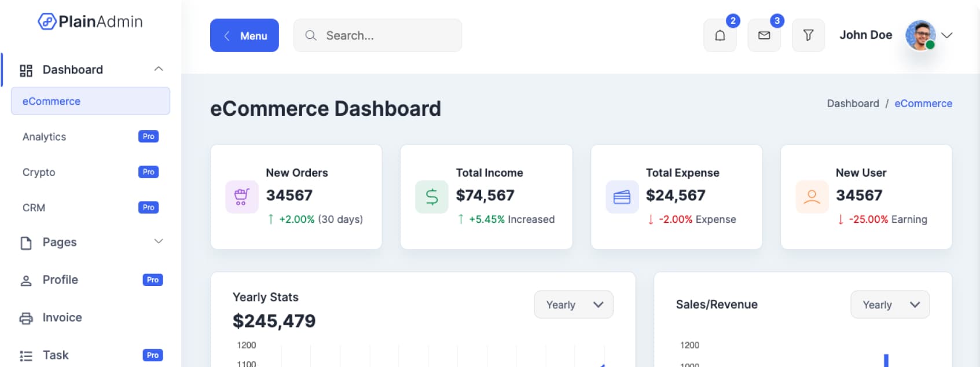Click the notification bell icon
Image resolution: width=980 pixels, height=367 pixels.
[x=720, y=35]
